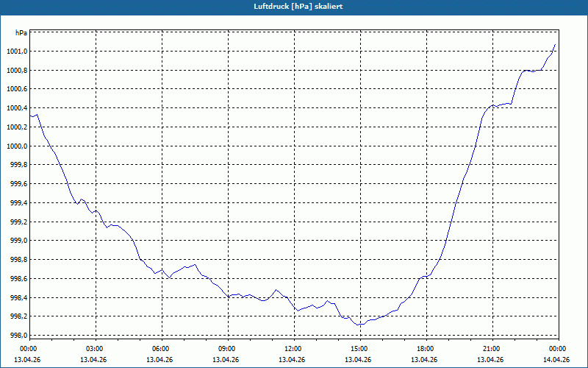Click the y-axis value '1000,8'
Screen dimensions: 588x368
click(17, 71)
